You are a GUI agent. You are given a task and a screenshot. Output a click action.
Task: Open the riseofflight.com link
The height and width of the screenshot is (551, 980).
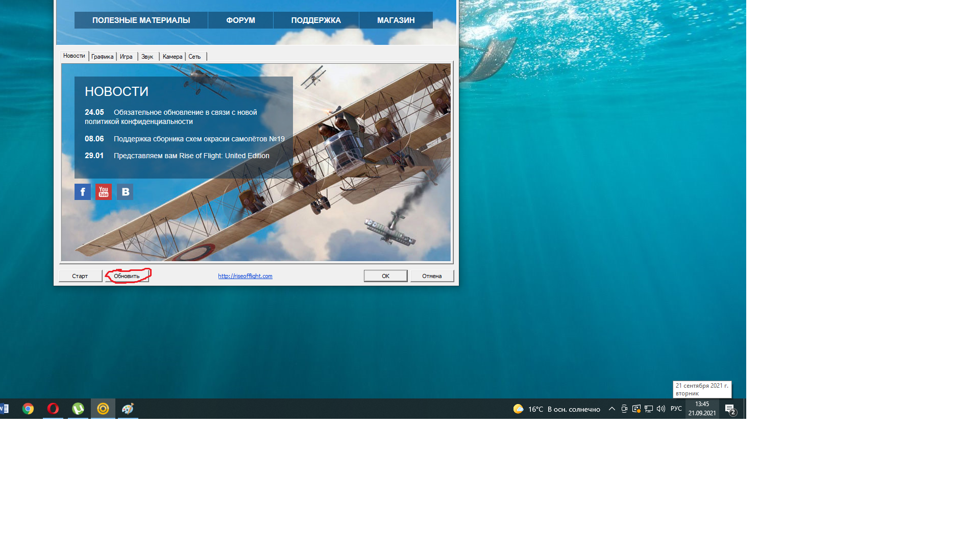[245, 276]
